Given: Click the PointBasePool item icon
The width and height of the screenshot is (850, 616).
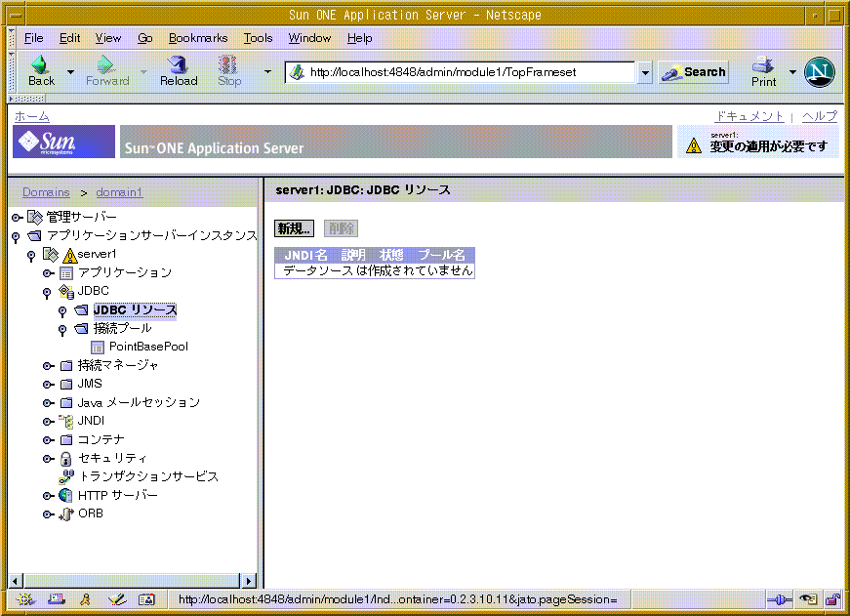Looking at the screenshot, I should (x=98, y=347).
